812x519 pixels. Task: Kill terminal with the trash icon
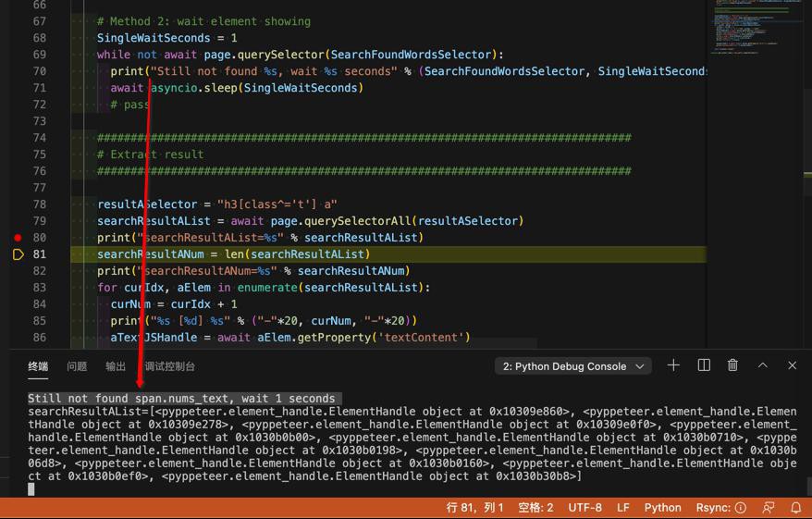pos(732,365)
